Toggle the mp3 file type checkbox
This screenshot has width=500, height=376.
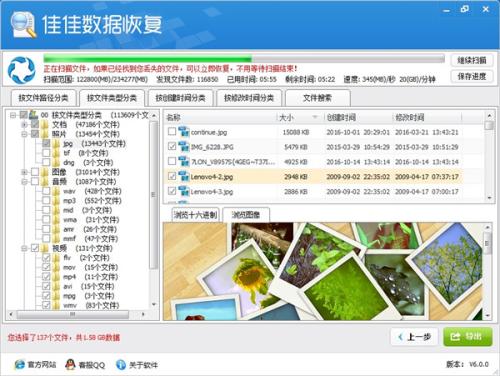point(46,200)
